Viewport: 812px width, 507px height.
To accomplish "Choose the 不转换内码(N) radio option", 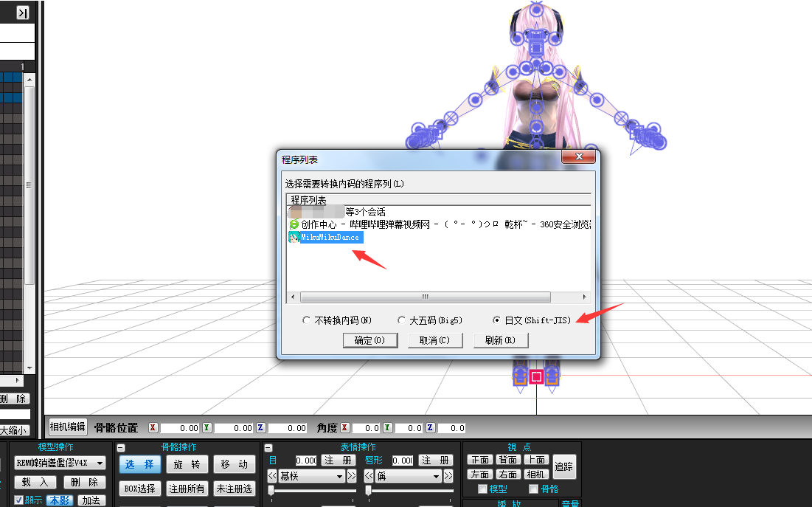I will point(307,320).
